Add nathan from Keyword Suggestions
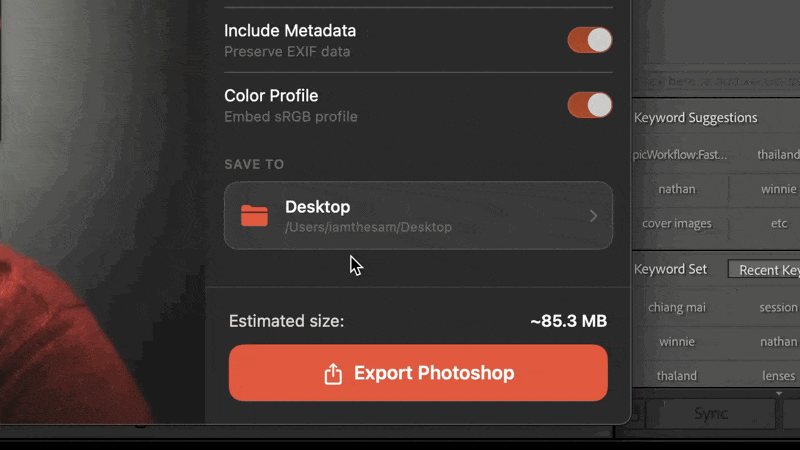Viewport: 800px width, 450px height. [x=677, y=189]
